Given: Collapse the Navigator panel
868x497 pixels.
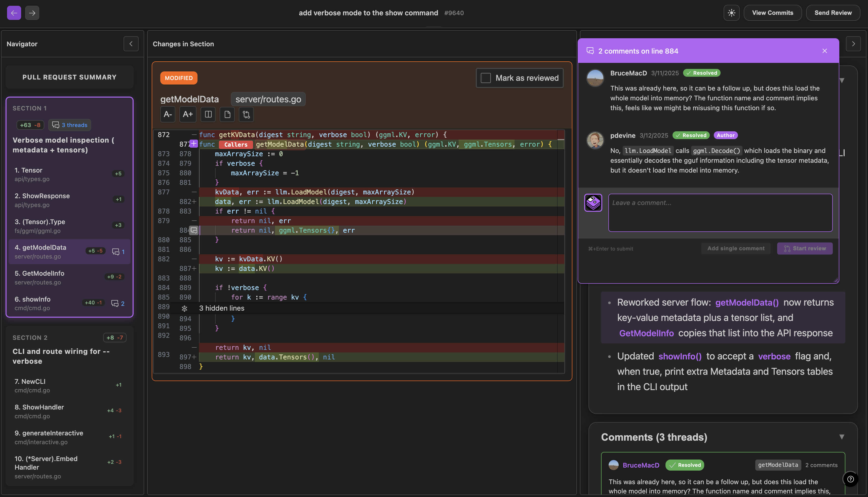Looking at the screenshot, I should 131,44.
